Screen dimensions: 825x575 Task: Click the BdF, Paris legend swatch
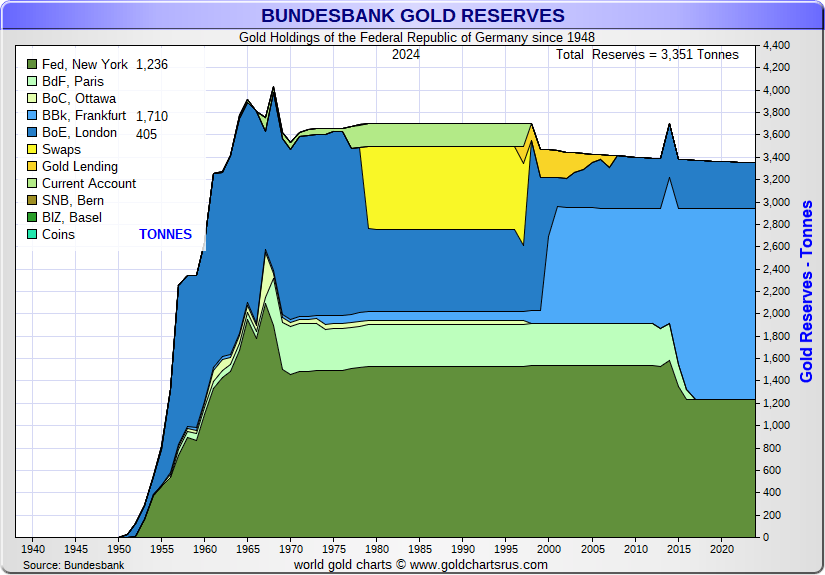pyautogui.click(x=31, y=82)
